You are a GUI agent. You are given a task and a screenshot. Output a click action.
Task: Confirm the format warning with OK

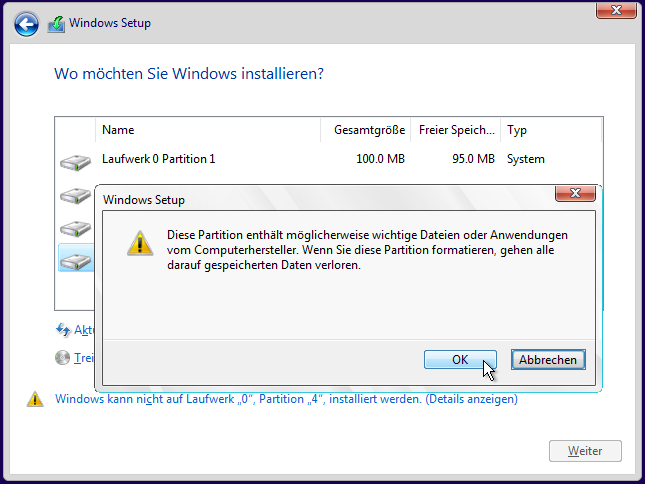(x=460, y=359)
